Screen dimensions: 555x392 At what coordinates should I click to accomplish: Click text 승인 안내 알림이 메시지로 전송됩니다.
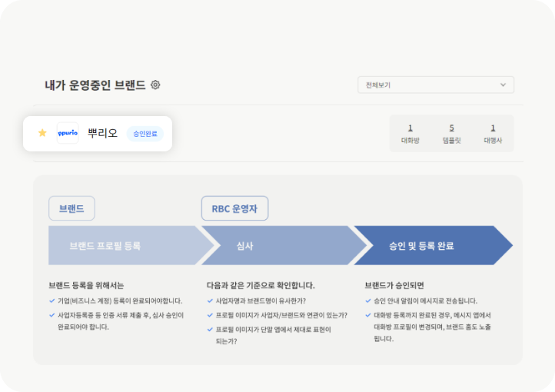pos(425,301)
